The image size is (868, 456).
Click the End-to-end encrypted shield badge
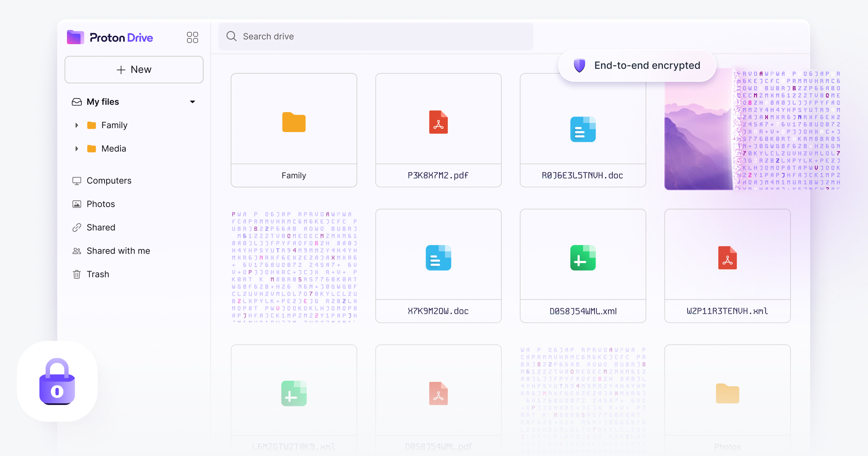[579, 66]
